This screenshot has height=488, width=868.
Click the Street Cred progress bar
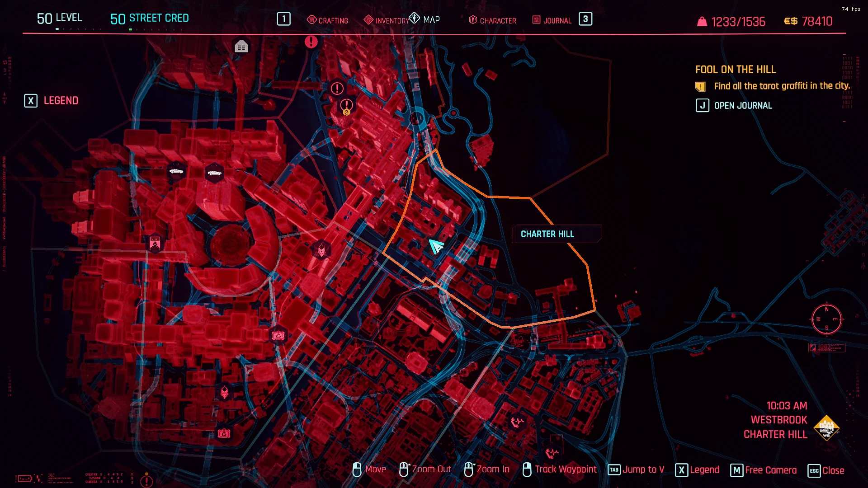tap(155, 29)
